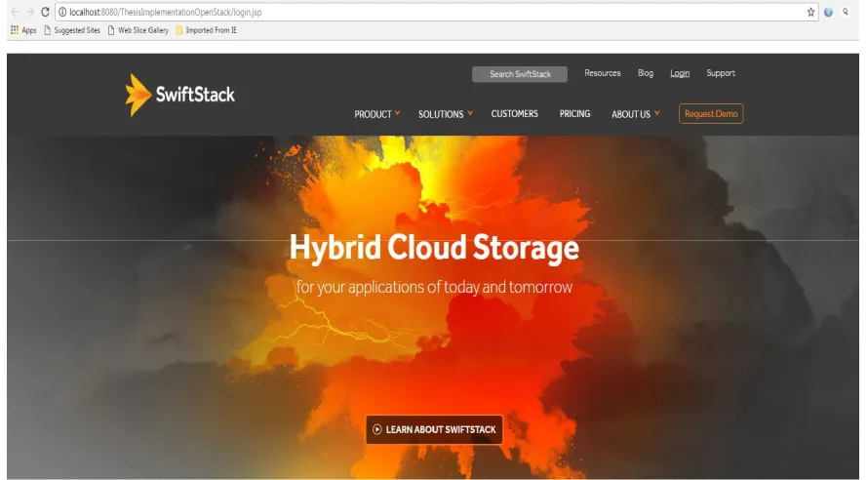Viewport: 868px width, 480px height.
Task: Open the PRICING menu item
Action: [x=574, y=113]
